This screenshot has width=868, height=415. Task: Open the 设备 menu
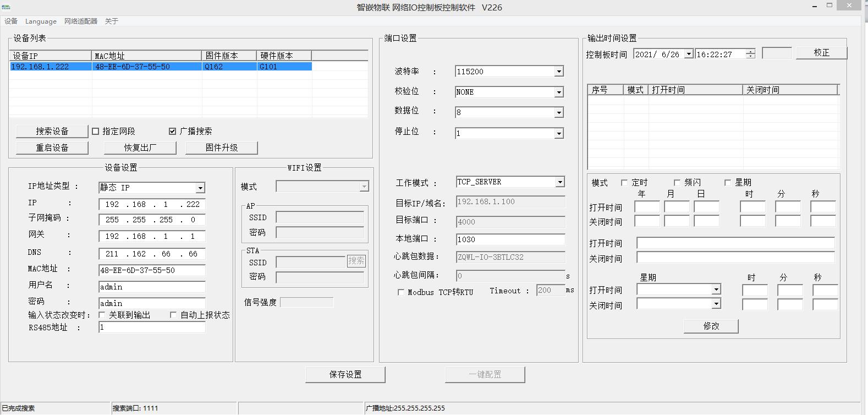(11, 21)
